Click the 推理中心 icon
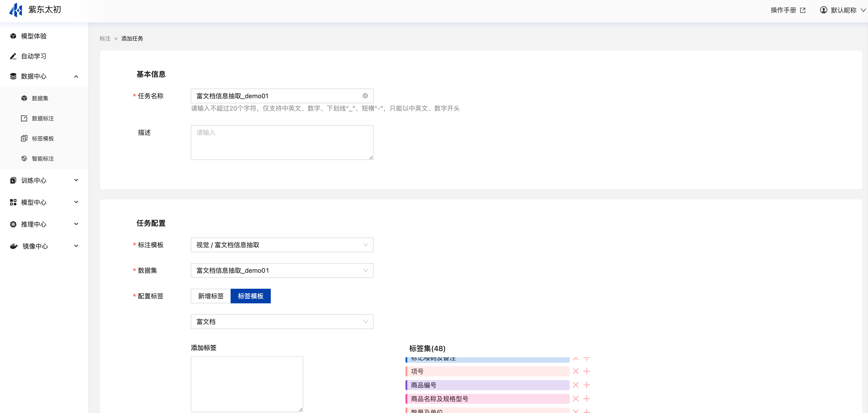 13,224
